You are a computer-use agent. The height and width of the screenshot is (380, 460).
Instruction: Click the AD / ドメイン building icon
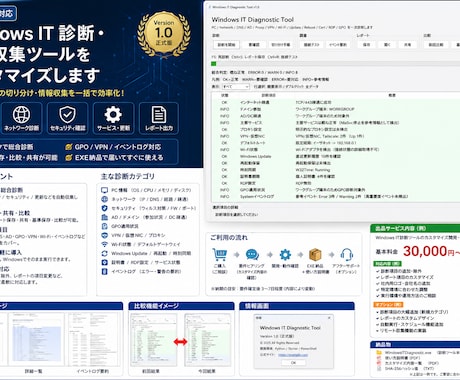click(104, 217)
